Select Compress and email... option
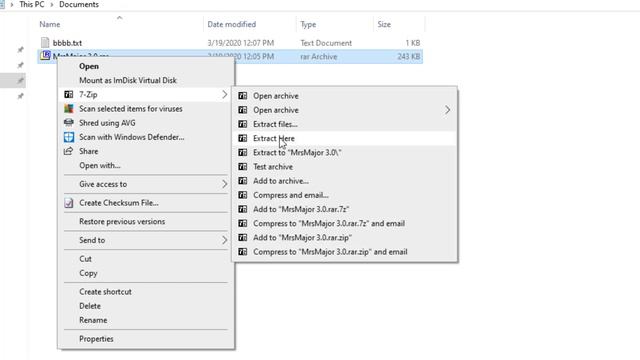Viewport: 640px width, 360px height. click(291, 195)
